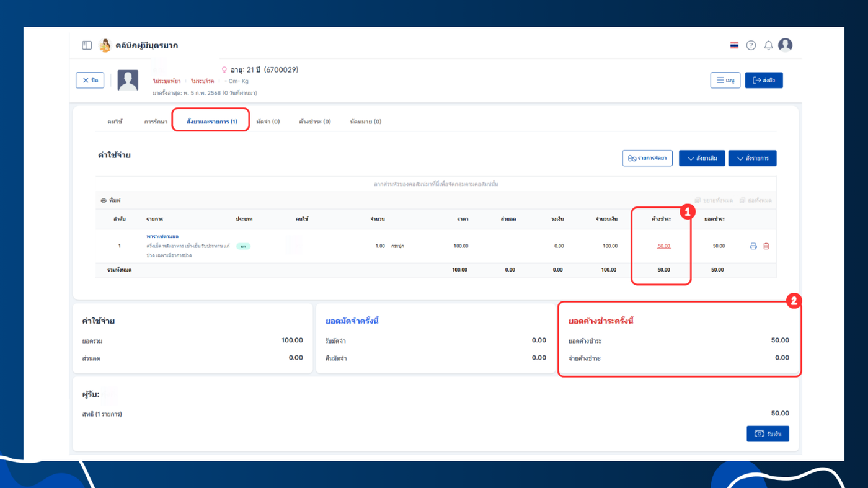Click the ปิด close button
Screen dimensions: 868x488
pyautogui.click(x=90, y=81)
